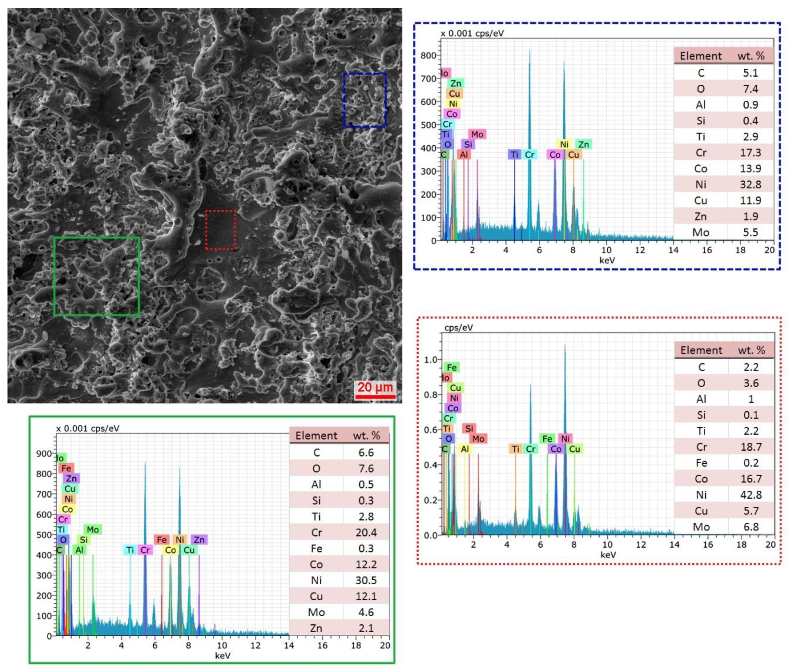Click x 0.001 cps/eV label on blue-framed spectrum
The width and height of the screenshot is (790, 672).
472,34
